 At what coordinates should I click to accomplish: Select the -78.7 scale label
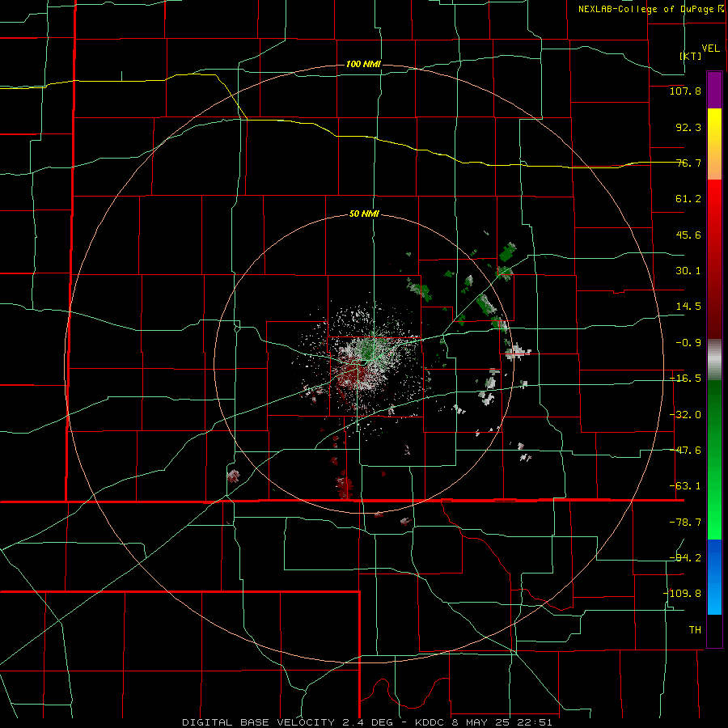(685, 523)
